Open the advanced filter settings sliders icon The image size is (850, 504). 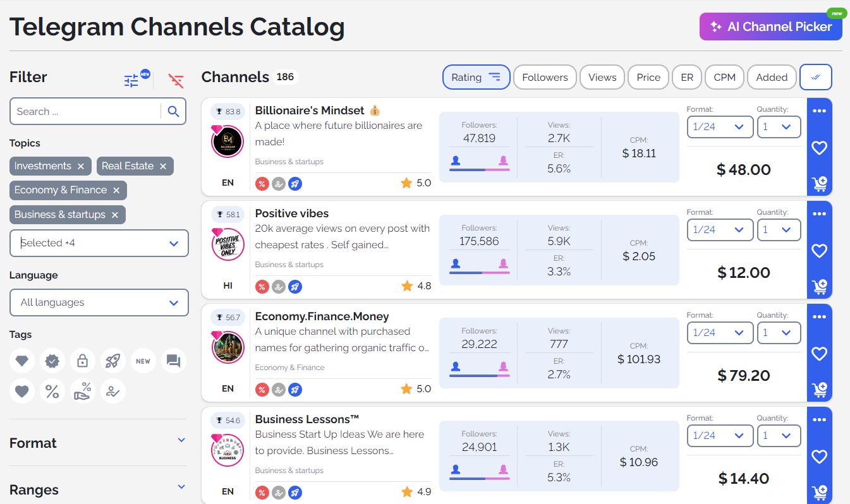coord(131,80)
